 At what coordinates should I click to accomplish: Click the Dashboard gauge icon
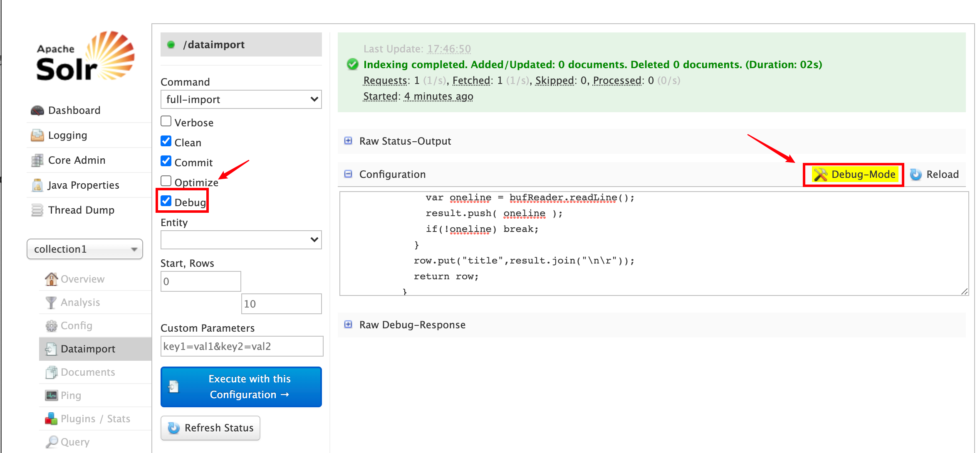(37, 111)
